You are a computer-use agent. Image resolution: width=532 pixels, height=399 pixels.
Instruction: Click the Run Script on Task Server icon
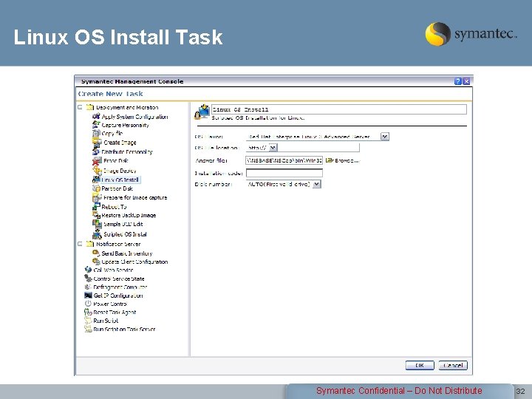(88, 329)
